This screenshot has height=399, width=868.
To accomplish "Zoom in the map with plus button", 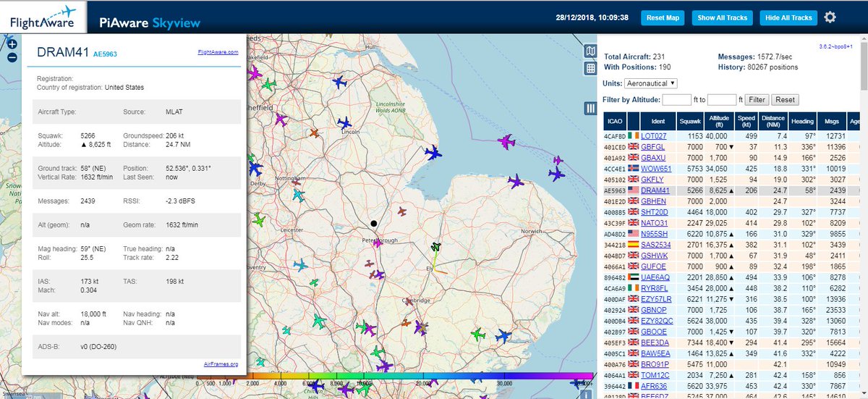I will coord(12,43).
